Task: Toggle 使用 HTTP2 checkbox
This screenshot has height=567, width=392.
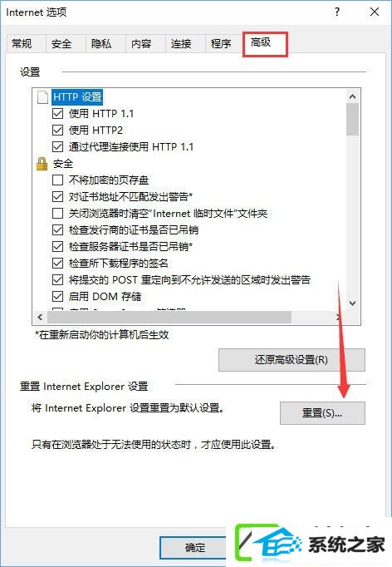Action: click(58, 131)
